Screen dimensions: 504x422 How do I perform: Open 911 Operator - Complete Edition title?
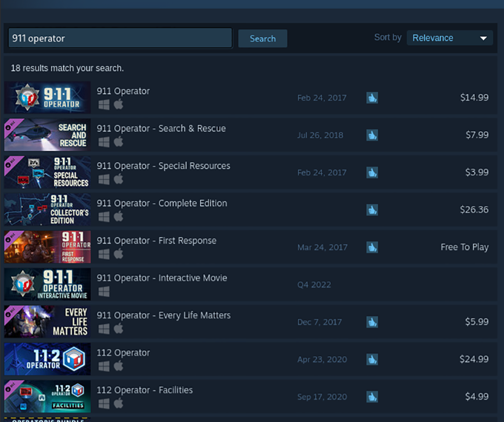[161, 203]
